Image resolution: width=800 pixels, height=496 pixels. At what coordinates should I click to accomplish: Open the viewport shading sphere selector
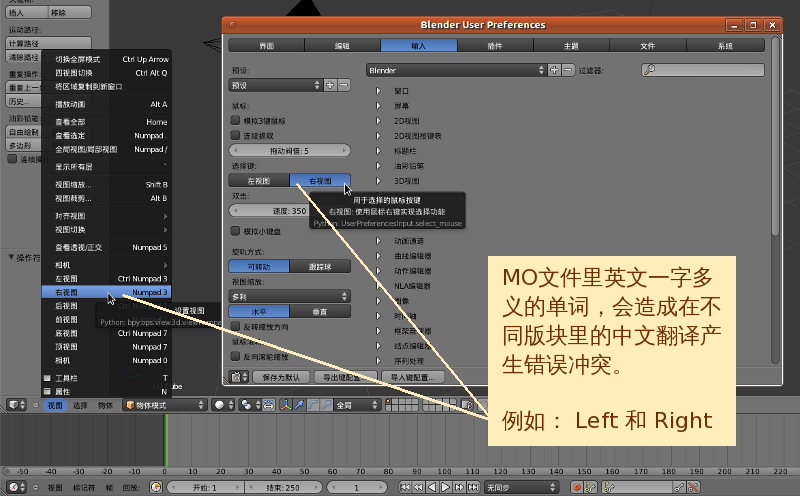click(223, 405)
